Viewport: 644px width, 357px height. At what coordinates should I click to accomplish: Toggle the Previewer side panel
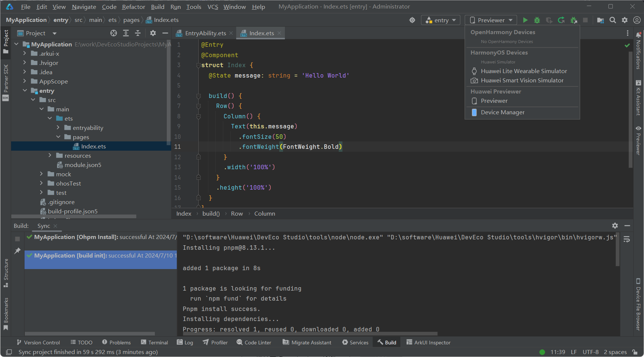pos(638,141)
